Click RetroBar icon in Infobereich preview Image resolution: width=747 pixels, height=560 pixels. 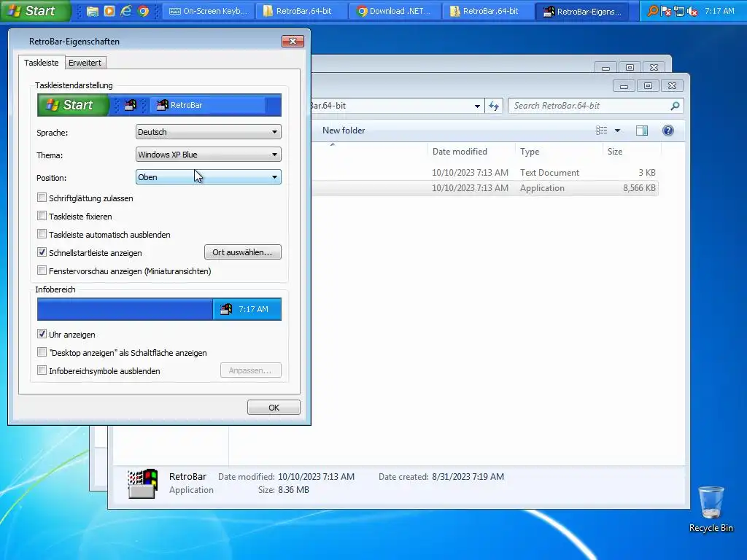coord(226,309)
